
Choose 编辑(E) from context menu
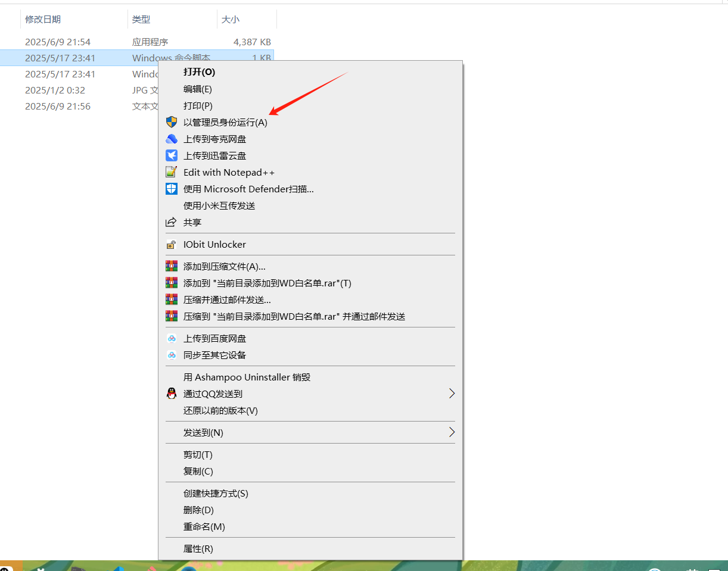tap(198, 89)
